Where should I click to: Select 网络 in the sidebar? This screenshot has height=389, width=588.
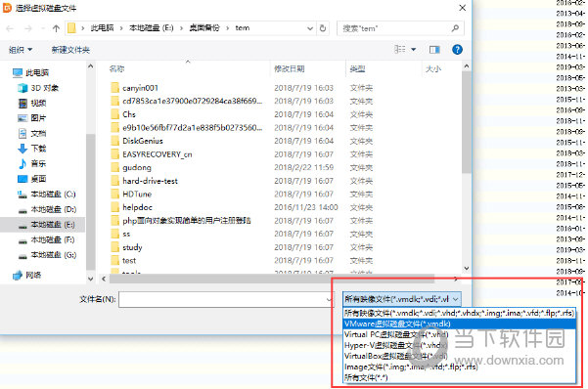[27, 275]
